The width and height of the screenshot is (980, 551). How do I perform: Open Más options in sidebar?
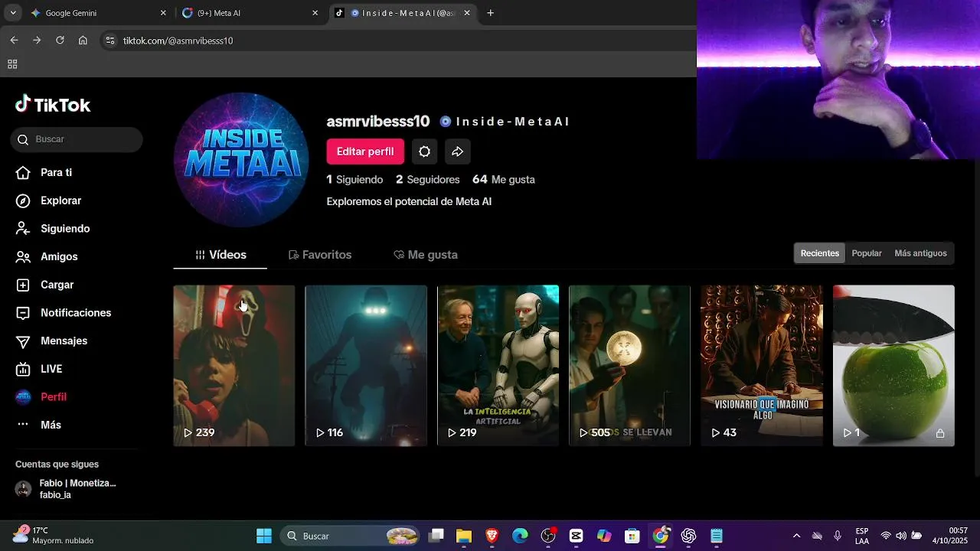38,425
